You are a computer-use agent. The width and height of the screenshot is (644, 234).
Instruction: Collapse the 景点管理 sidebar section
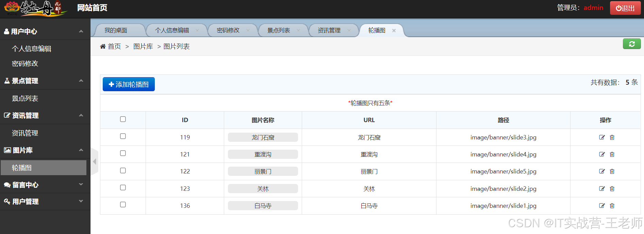pyautogui.click(x=45, y=81)
